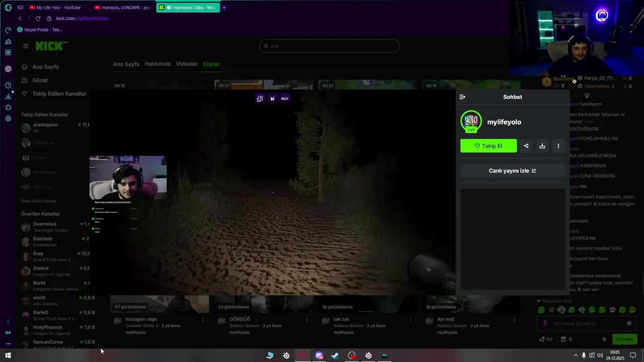Open Gözat browse in sidebar
644x362 pixels.
pos(35,80)
